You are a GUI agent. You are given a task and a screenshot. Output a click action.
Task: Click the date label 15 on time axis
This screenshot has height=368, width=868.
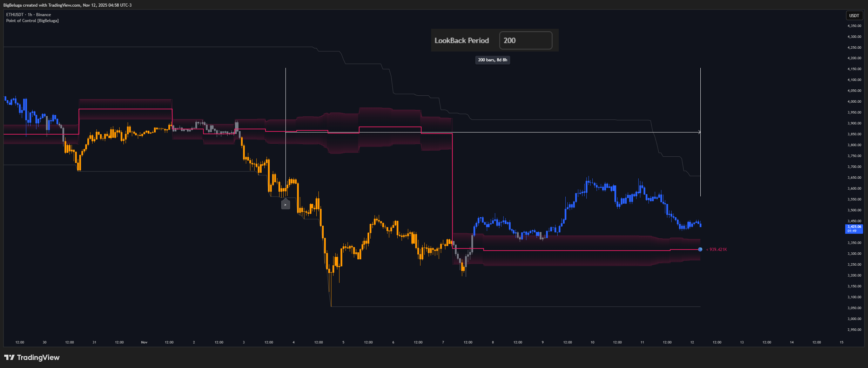coord(841,342)
